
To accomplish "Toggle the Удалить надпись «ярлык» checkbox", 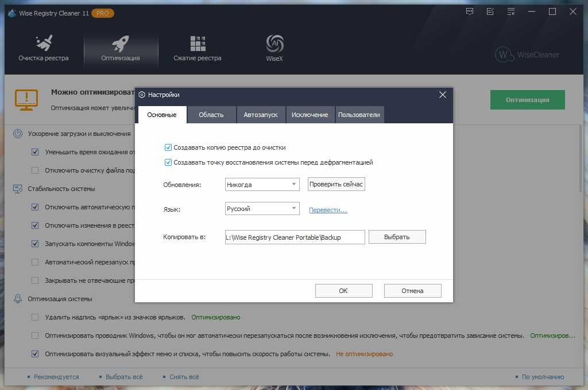I will point(35,317).
